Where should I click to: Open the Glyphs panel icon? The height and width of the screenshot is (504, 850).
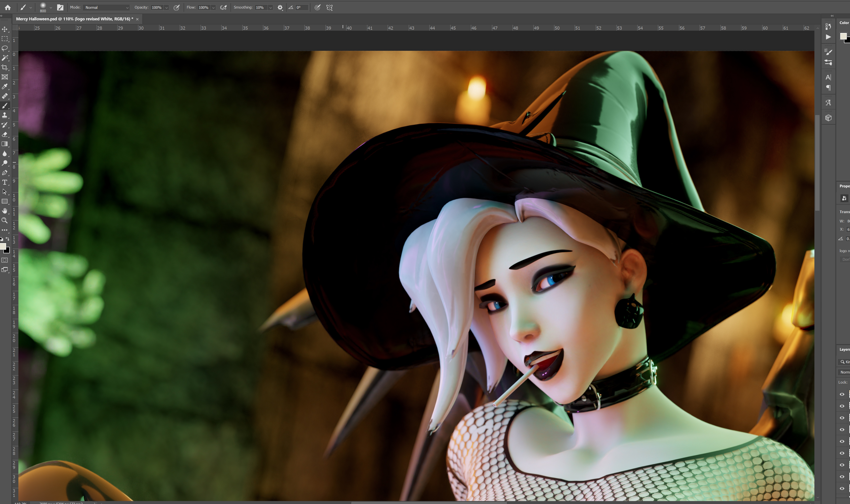click(828, 103)
